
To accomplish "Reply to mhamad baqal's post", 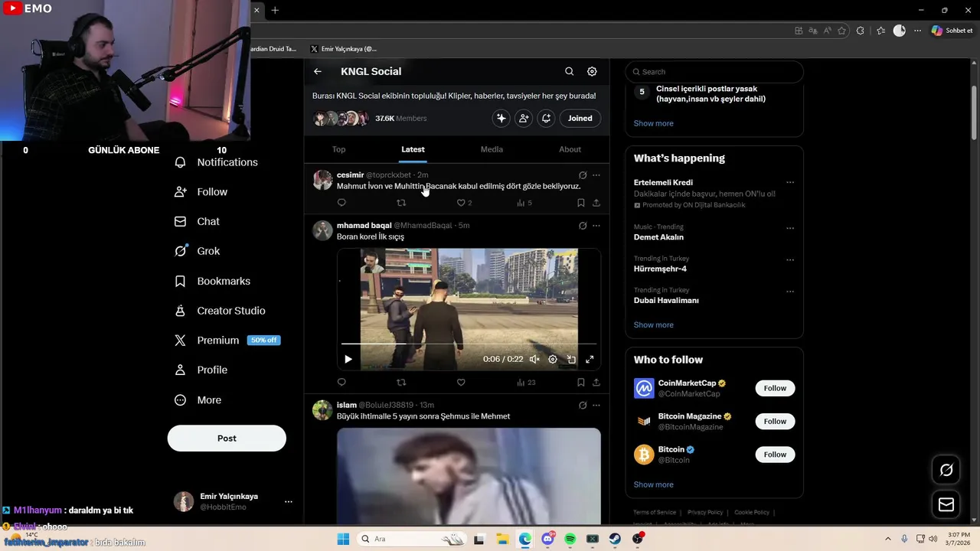I will 341,383.
